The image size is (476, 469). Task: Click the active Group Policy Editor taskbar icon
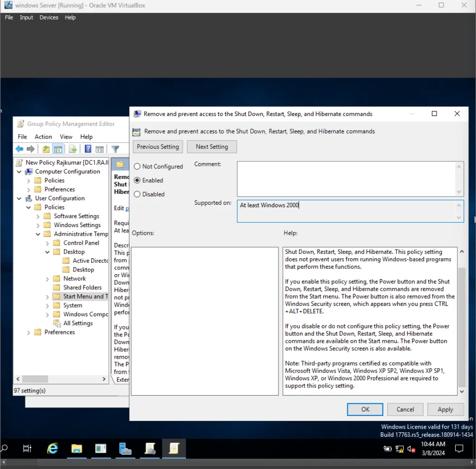174,448
